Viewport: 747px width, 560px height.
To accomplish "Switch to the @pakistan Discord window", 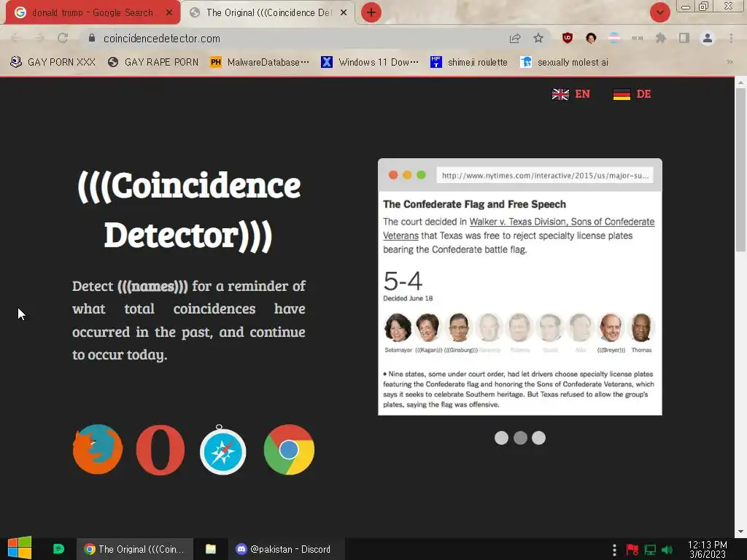I will (286, 549).
